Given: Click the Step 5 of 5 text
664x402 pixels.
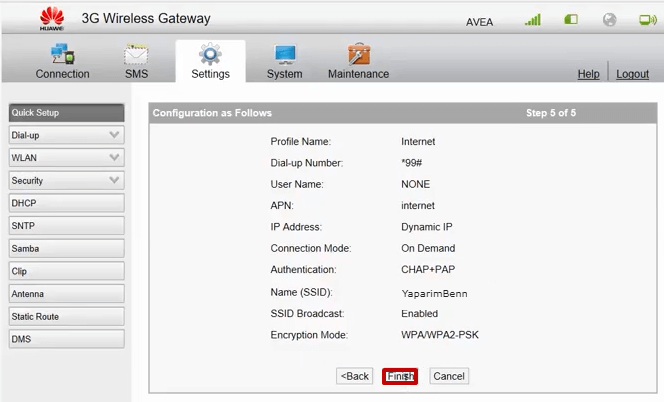Looking at the screenshot, I should [x=551, y=113].
